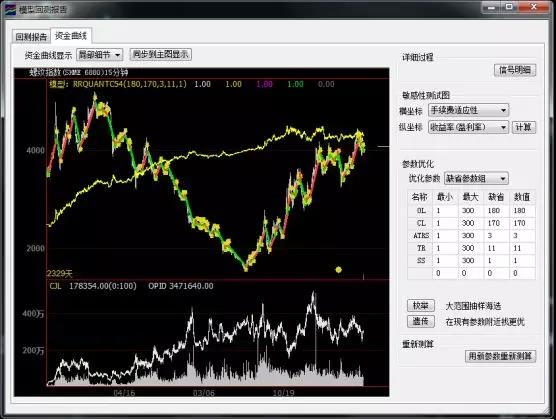Open 信号明细 details
The height and width of the screenshot is (420, 556).
click(x=515, y=70)
